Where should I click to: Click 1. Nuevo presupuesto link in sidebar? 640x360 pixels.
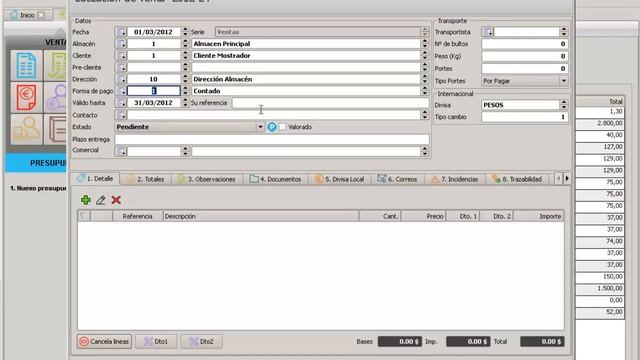click(x=38, y=188)
